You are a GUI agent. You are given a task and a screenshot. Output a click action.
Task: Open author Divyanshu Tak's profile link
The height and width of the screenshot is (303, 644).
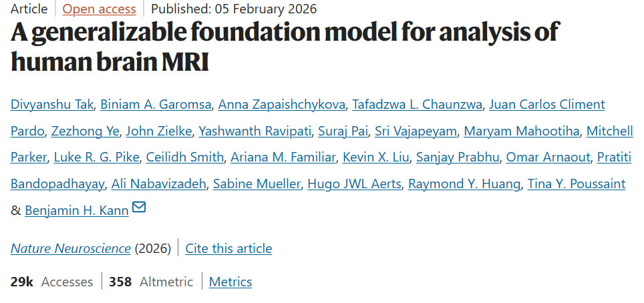[x=52, y=105]
